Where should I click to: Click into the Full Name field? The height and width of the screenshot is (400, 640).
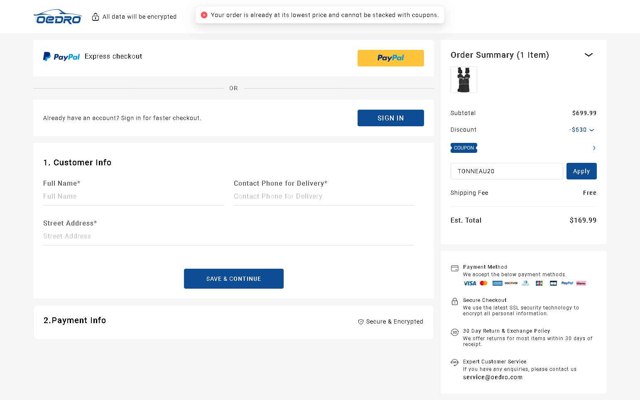[x=133, y=196]
